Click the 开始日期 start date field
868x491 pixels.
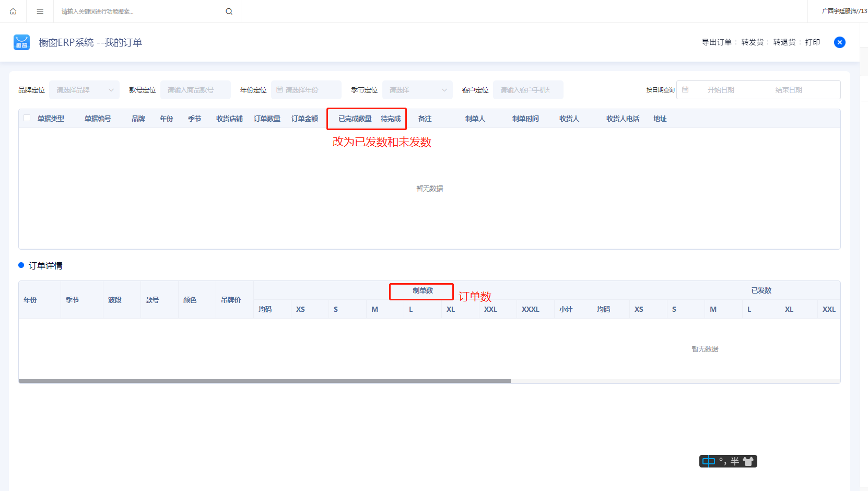click(721, 90)
